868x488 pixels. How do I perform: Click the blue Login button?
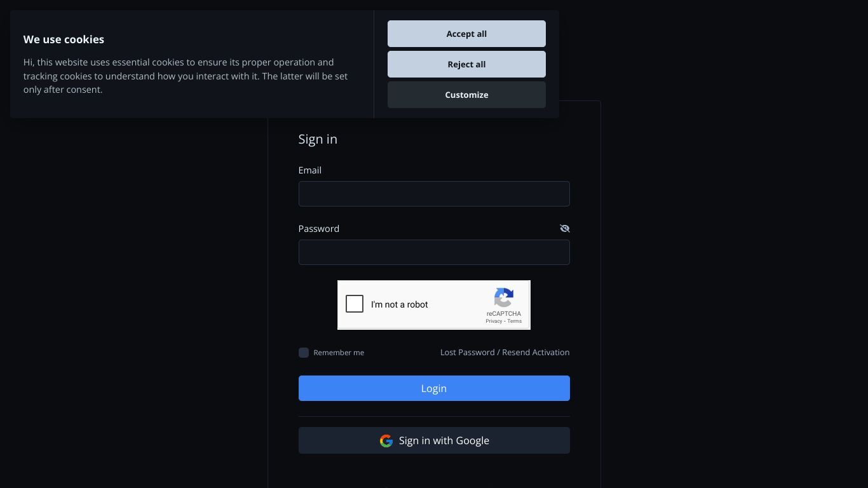point(434,388)
